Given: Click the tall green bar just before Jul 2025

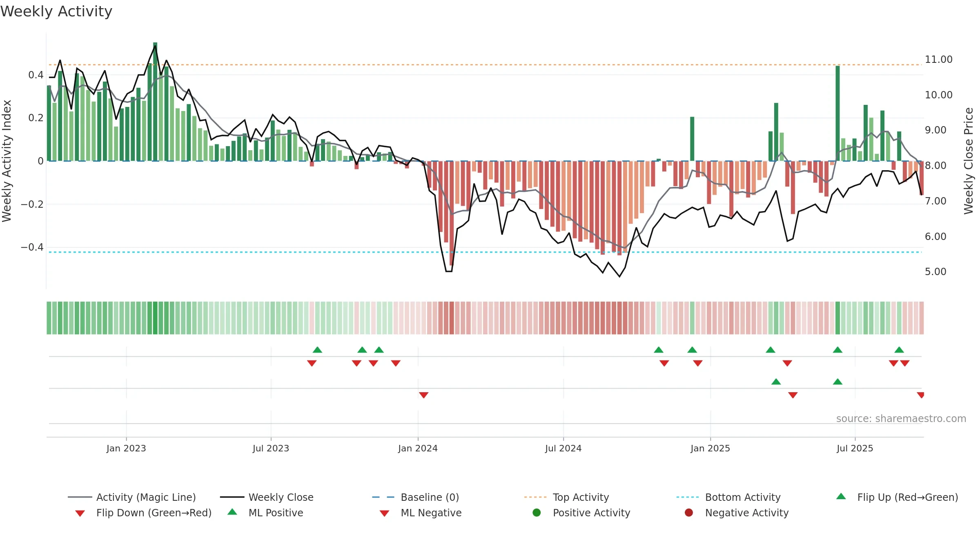Looking at the screenshot, I should pyautogui.click(x=837, y=113).
